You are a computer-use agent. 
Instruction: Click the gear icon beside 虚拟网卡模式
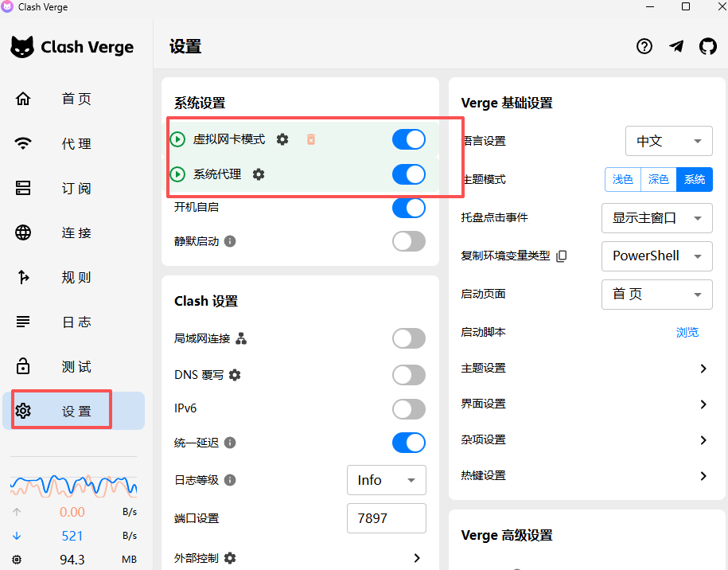click(x=282, y=139)
